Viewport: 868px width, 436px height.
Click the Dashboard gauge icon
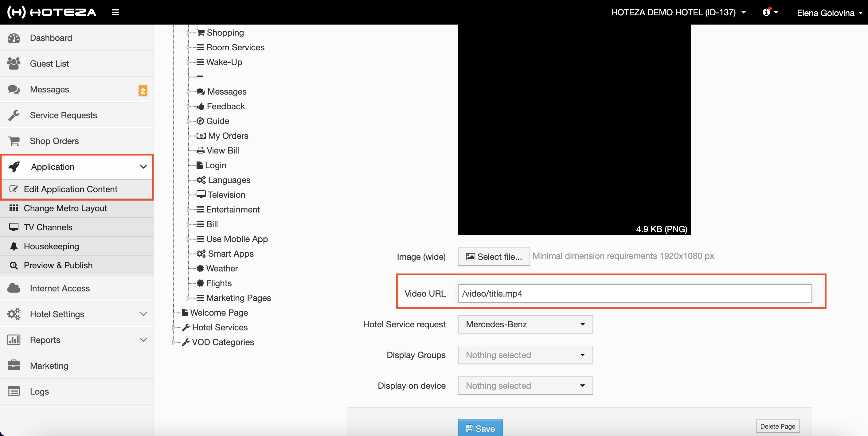point(14,38)
